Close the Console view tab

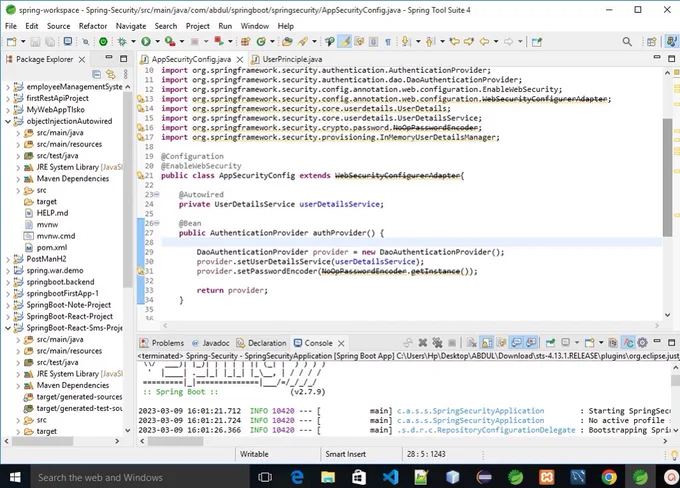pyautogui.click(x=341, y=343)
